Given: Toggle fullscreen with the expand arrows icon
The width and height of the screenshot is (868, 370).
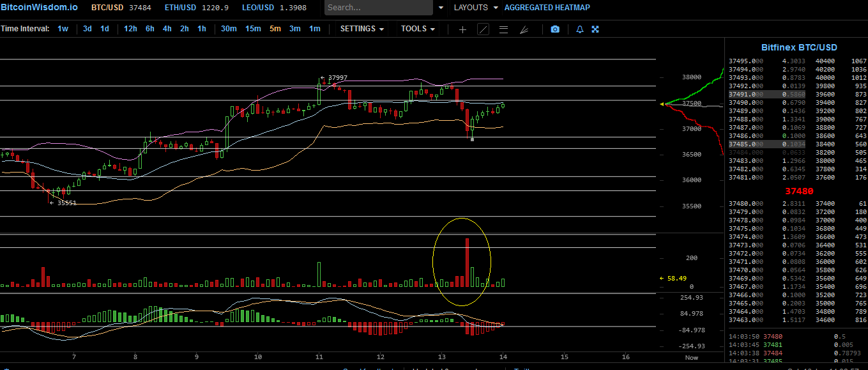Looking at the screenshot, I should click(x=595, y=29).
